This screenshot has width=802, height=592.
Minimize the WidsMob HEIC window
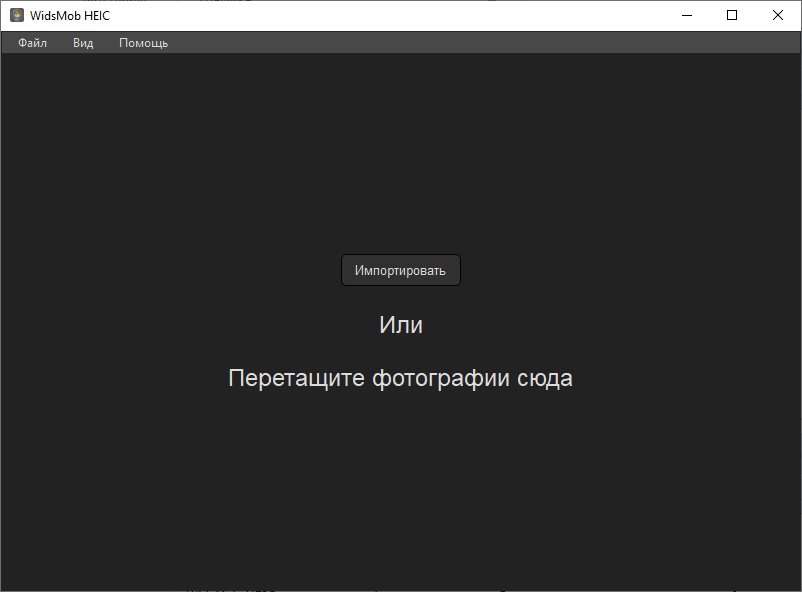(687, 15)
